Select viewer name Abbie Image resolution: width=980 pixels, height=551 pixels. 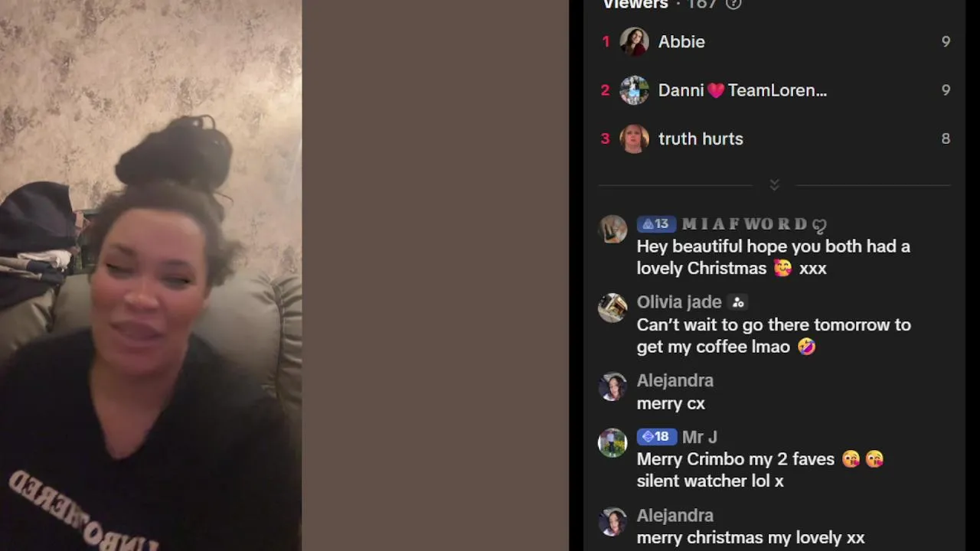(x=681, y=42)
